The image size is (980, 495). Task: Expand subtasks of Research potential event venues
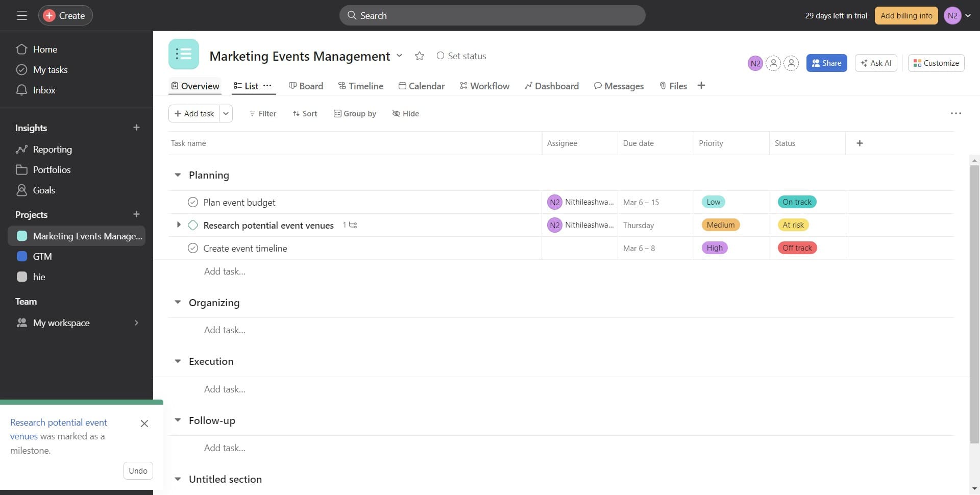click(x=178, y=225)
